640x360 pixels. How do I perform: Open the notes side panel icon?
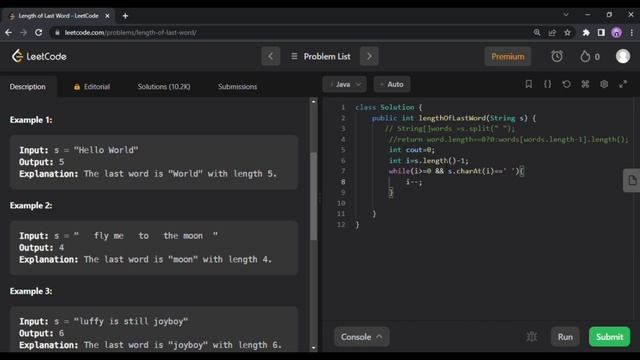(x=632, y=180)
